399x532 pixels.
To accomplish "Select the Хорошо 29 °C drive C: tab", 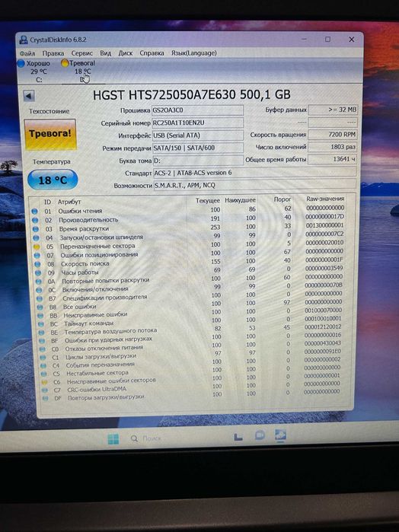I will (35, 72).
